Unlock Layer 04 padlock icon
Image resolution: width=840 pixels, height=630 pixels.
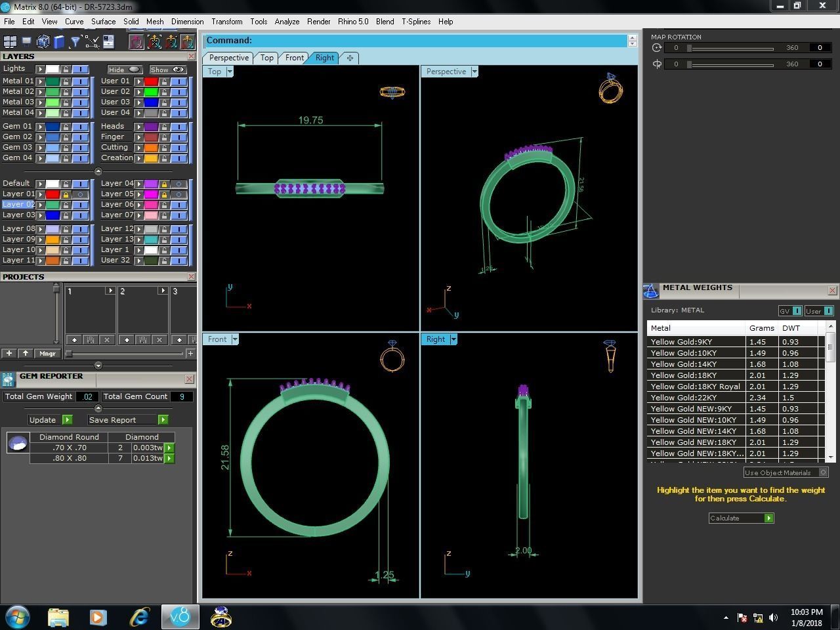tap(164, 184)
